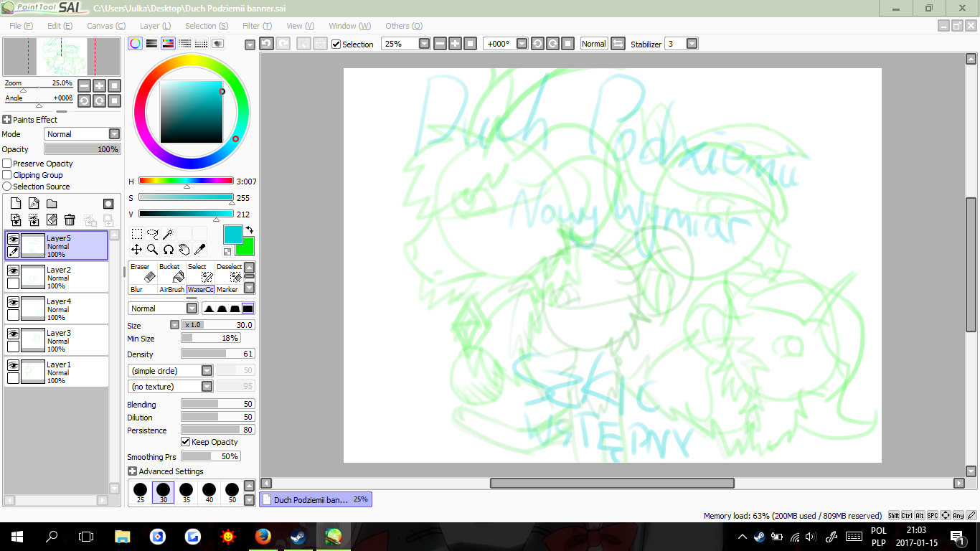Hide Layer4 with eye icon
This screenshot has height=551, width=980.
pyautogui.click(x=13, y=302)
